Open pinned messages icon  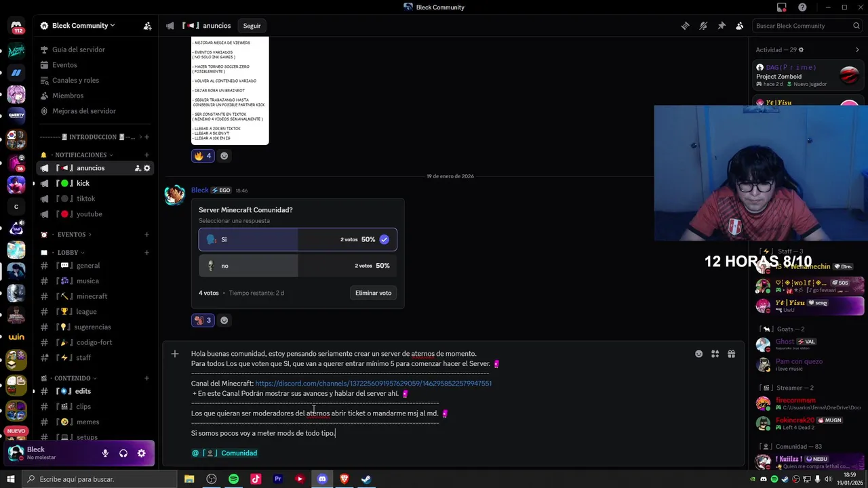click(x=722, y=26)
